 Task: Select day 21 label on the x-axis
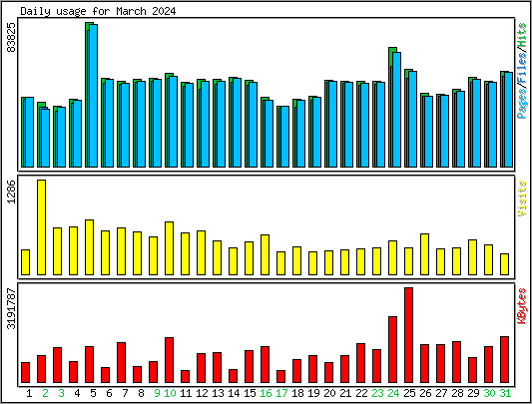coord(345,393)
